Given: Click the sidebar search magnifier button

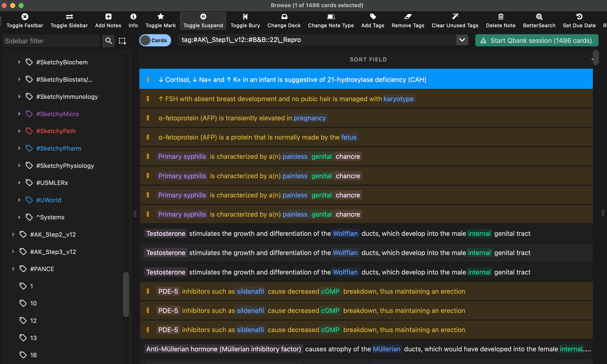Looking at the screenshot, I should [x=108, y=41].
